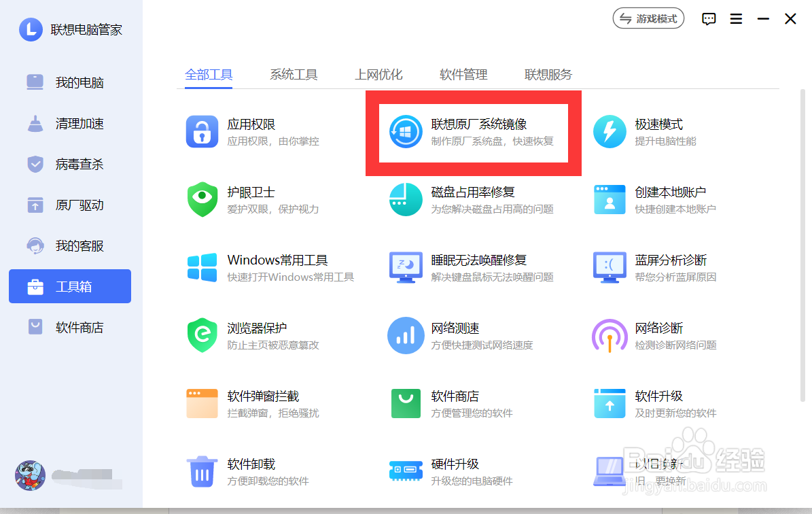Open the hamburger main menu
This screenshot has height=514, width=812.
click(x=736, y=19)
